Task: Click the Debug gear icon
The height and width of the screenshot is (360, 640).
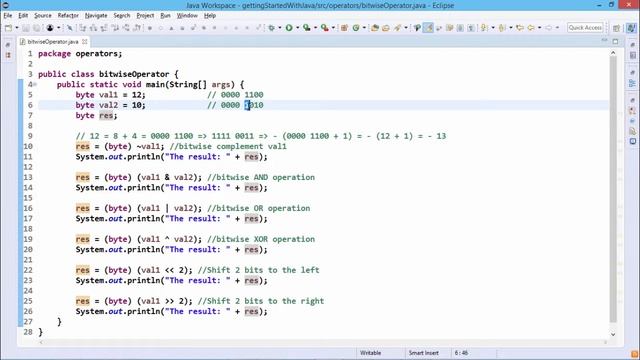Action: click(x=271, y=28)
